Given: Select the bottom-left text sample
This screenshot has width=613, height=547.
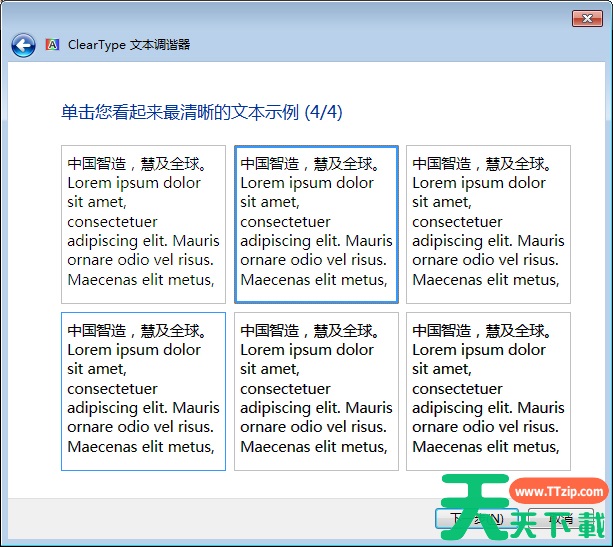Looking at the screenshot, I should pos(143,391).
